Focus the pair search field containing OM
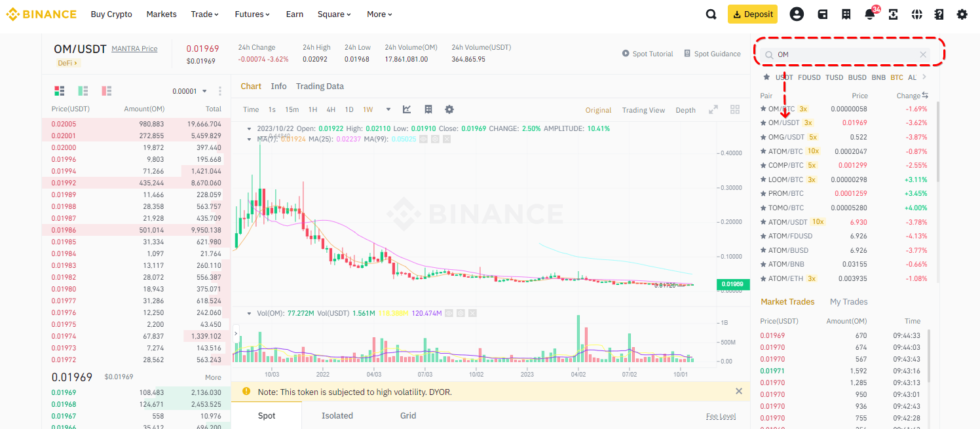980x429 pixels. [x=846, y=54]
